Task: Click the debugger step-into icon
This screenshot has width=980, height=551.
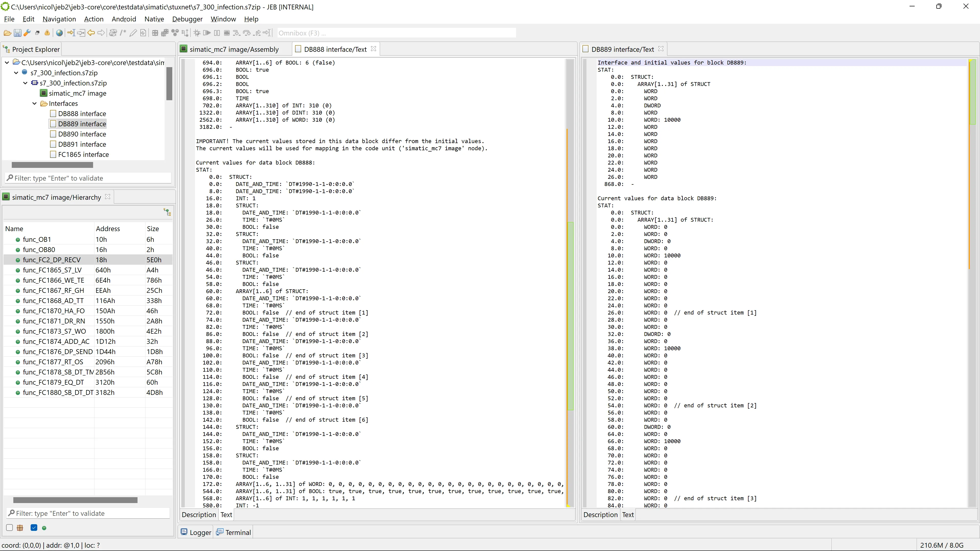Action: 237,33
